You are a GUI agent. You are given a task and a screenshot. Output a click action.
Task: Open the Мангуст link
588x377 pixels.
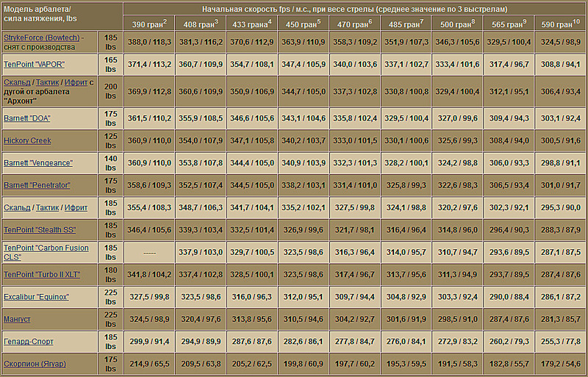17,319
